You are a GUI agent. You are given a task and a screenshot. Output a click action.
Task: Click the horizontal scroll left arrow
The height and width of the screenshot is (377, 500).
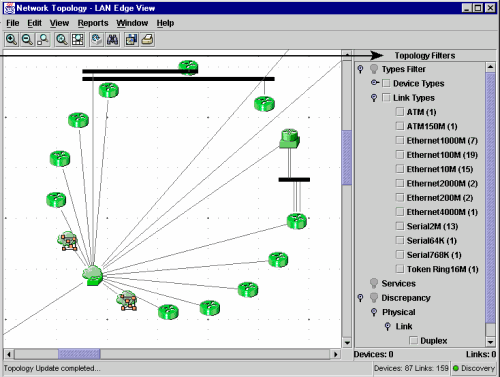[9, 354]
